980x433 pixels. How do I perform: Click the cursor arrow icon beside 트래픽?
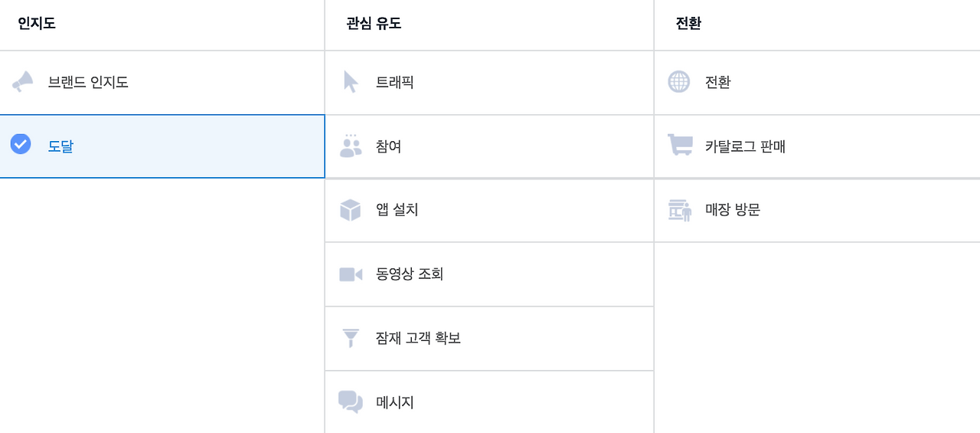pyautogui.click(x=351, y=82)
